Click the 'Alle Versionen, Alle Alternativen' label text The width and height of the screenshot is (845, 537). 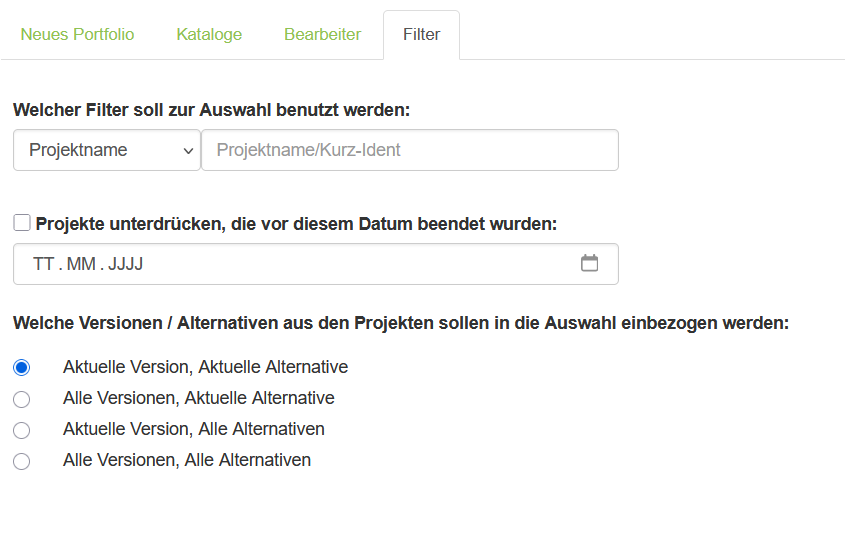186,460
